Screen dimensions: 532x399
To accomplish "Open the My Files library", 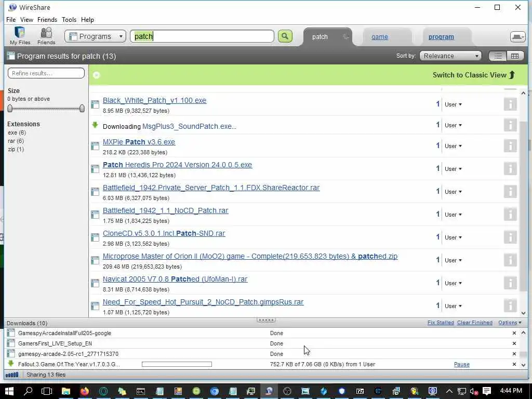I will [x=20, y=36].
